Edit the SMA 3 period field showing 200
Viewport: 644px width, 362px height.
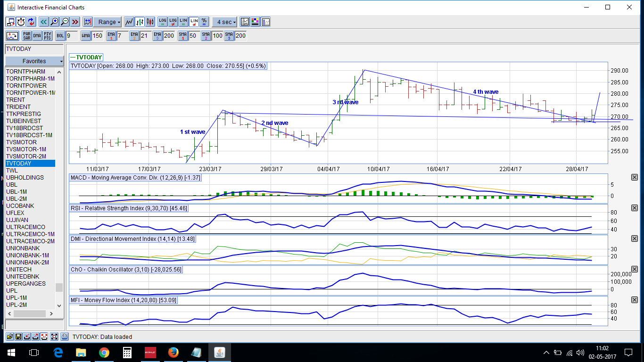241,36
